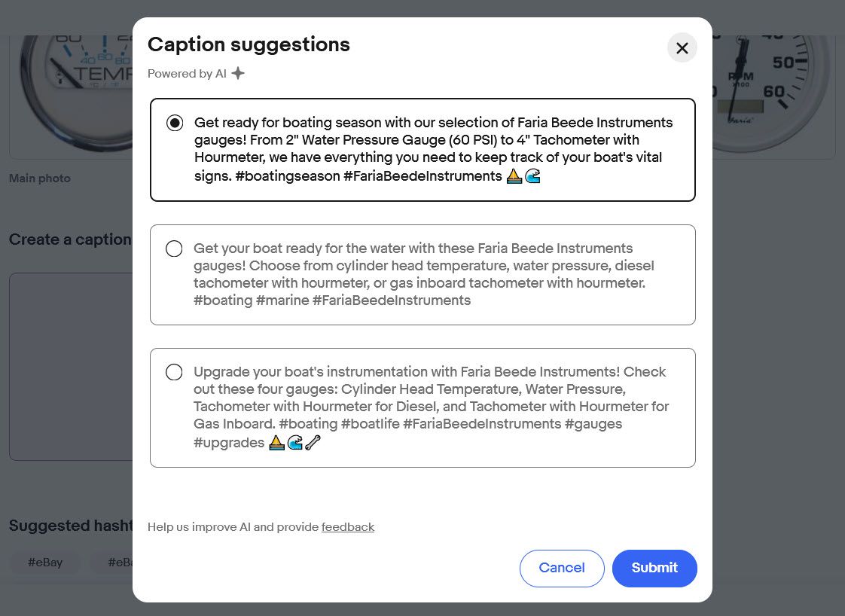The image size is (845, 616).
Task: Select the second caption radio button
Action: tap(174, 249)
